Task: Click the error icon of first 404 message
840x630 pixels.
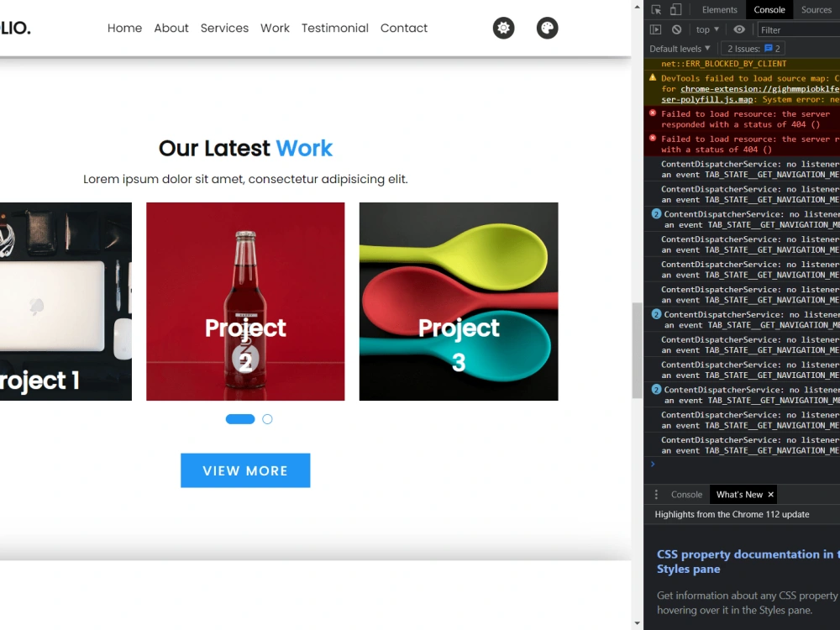Action: 653,113
